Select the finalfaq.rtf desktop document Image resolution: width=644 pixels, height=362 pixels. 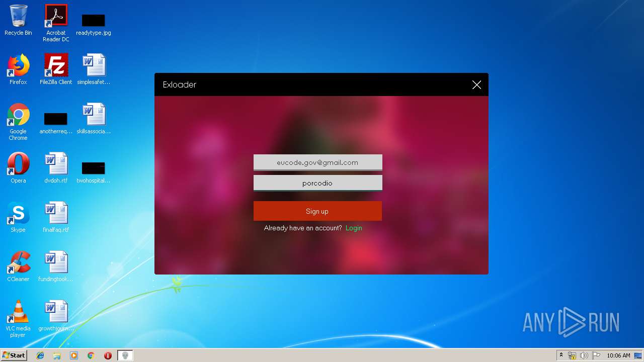tap(56, 218)
